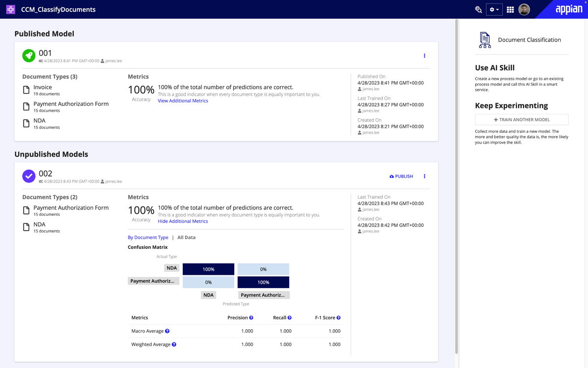The image size is (588, 368).
Task: Click the Recall help question icon
Action: 290,318
